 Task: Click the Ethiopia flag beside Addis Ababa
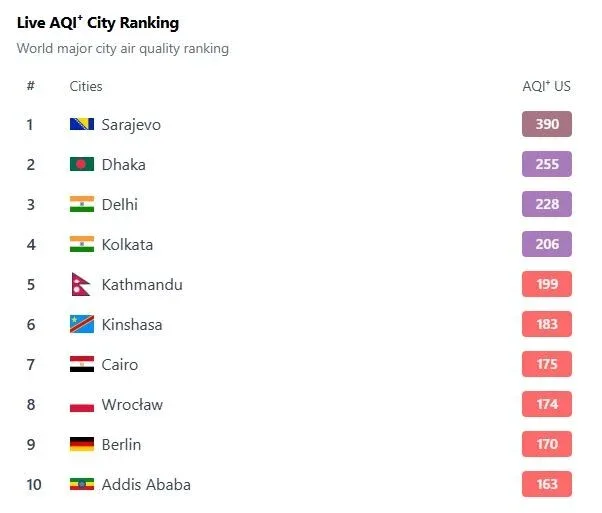pos(81,484)
